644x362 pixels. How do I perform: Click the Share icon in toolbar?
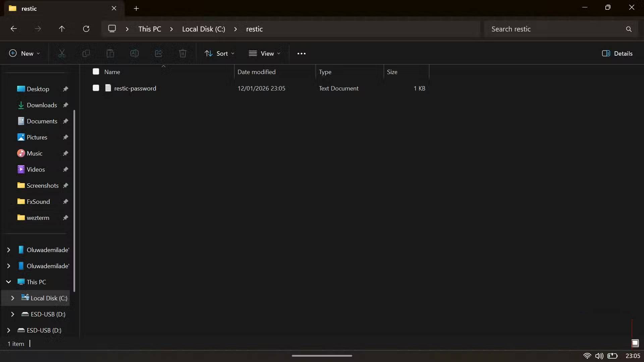point(158,53)
